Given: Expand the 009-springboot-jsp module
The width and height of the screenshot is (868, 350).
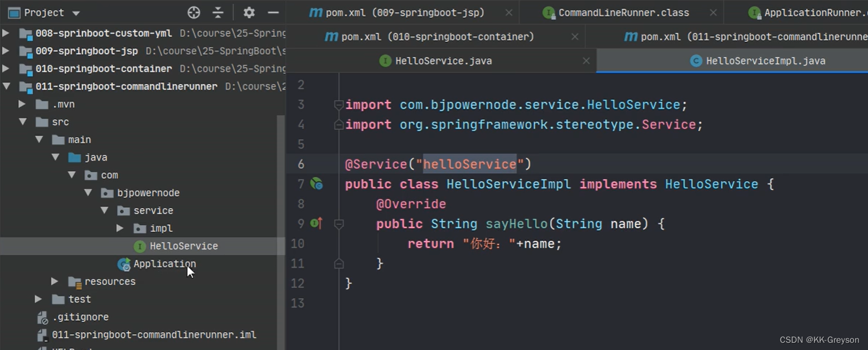Looking at the screenshot, I should (6, 51).
